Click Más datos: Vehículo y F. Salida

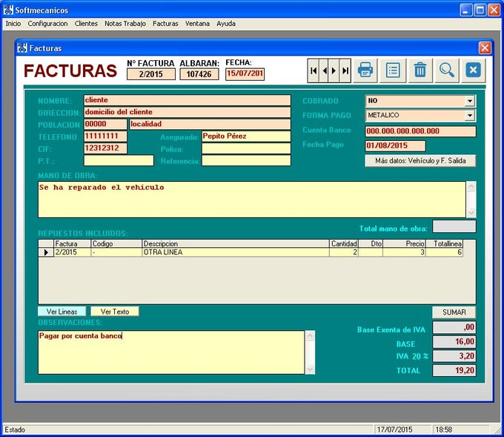point(420,160)
